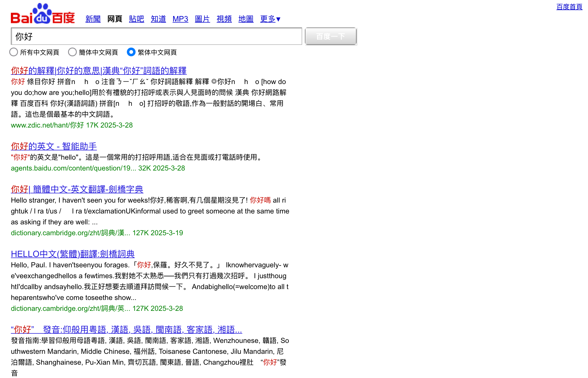Go to 百度首頁 link
588x378 pixels.
click(569, 7)
